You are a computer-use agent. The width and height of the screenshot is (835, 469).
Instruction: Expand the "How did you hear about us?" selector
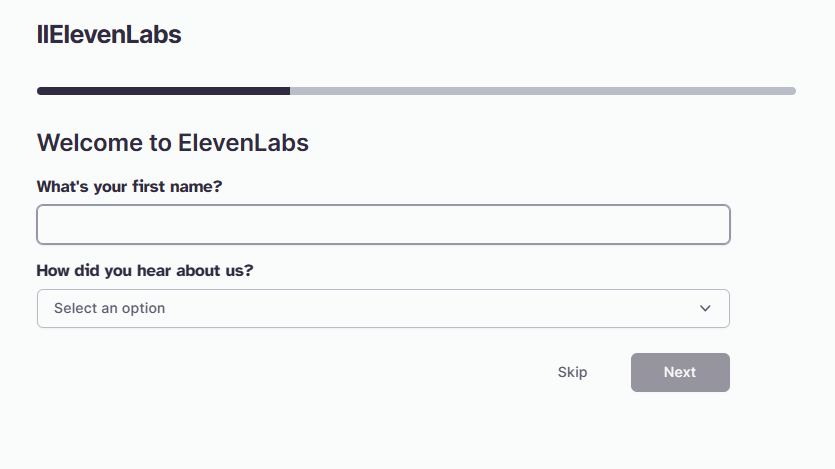pos(383,309)
